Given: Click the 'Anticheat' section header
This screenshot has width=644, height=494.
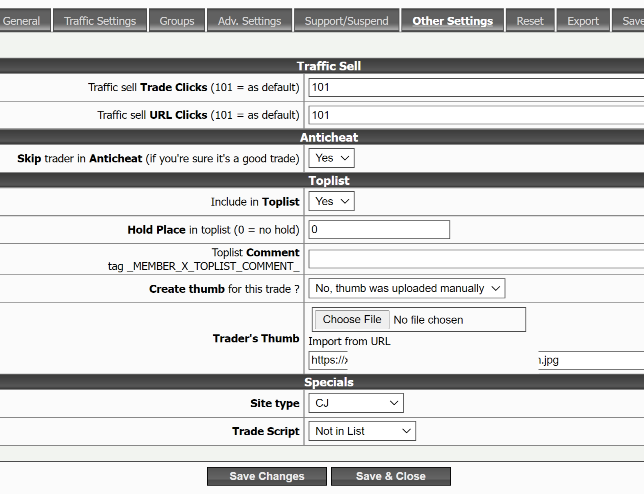Looking at the screenshot, I should coord(329,137).
